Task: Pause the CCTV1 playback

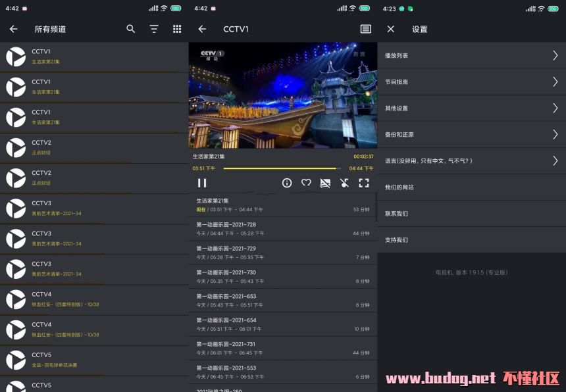Action: pos(202,183)
